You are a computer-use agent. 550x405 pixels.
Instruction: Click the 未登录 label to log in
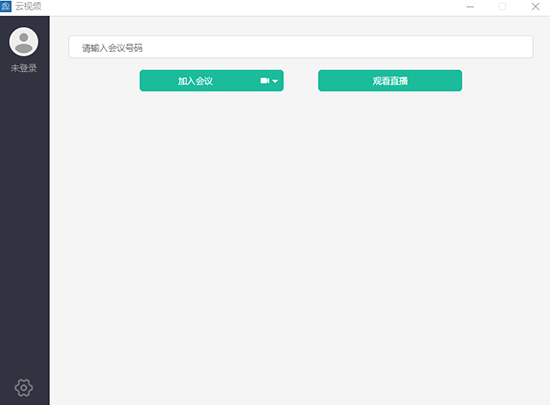tap(24, 68)
